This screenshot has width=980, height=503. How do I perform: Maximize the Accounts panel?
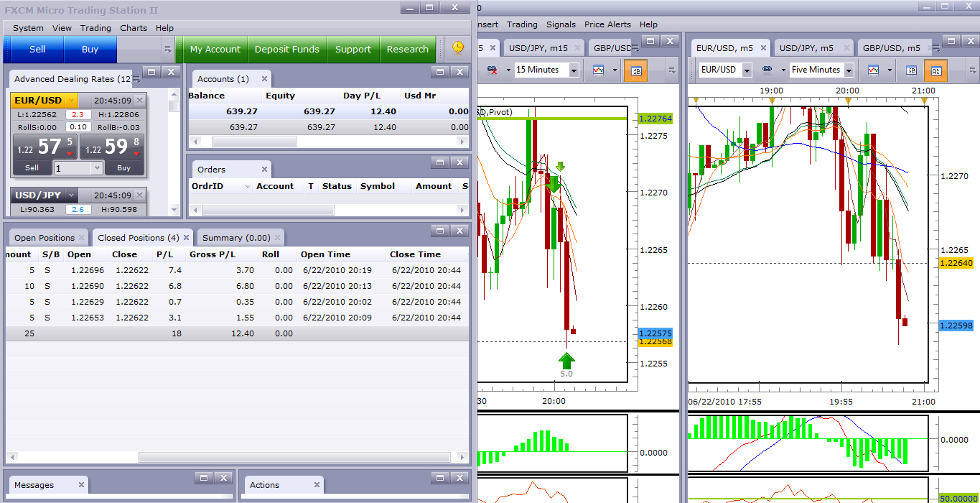click(440, 71)
